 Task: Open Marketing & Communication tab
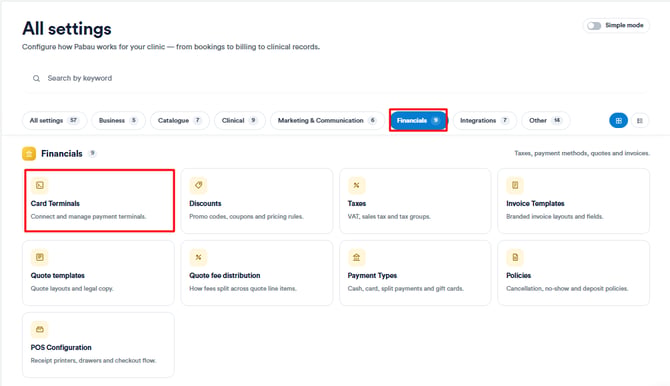pyautogui.click(x=327, y=121)
